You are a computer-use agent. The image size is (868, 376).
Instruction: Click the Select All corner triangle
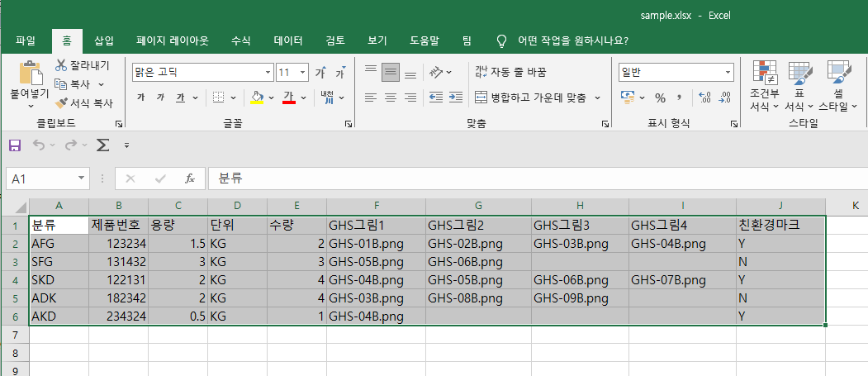tap(21, 207)
